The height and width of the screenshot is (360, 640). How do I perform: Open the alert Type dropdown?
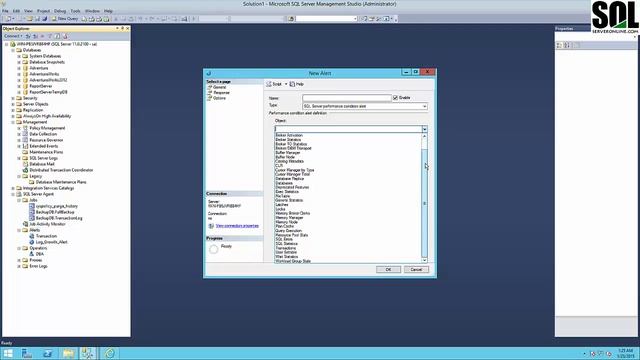click(424, 106)
